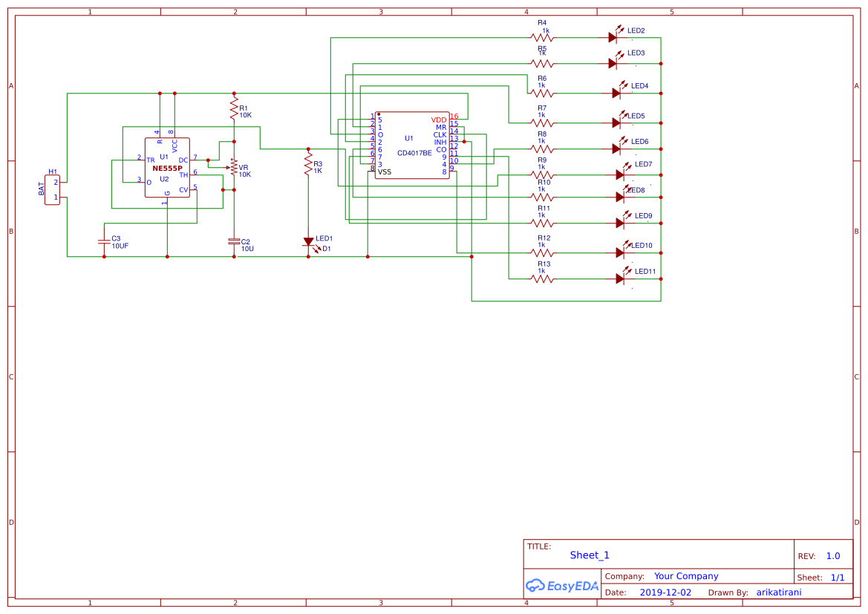Select the R11 resistor symbol
This screenshot has height=614, width=868.
click(x=542, y=223)
